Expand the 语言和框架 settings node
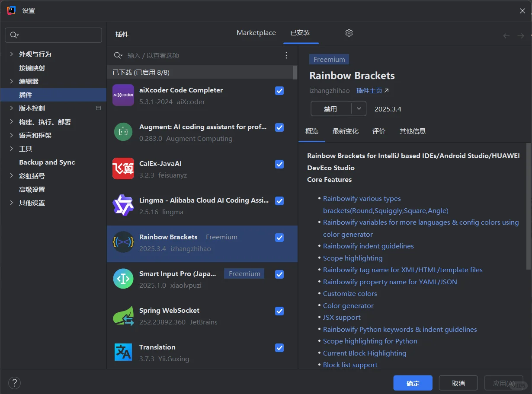 11,135
